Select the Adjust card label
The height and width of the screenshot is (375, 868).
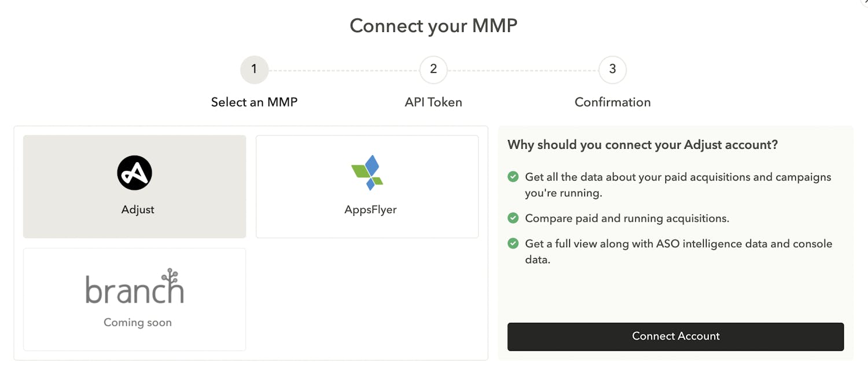pos(138,209)
